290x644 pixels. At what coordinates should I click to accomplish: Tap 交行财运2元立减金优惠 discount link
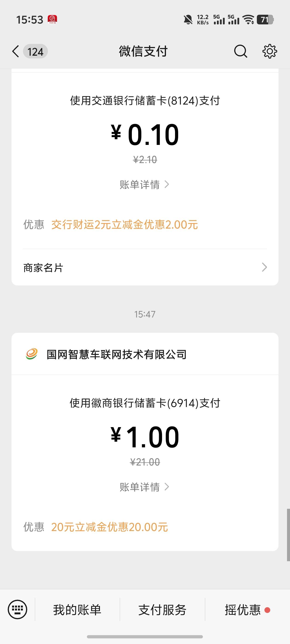click(124, 224)
